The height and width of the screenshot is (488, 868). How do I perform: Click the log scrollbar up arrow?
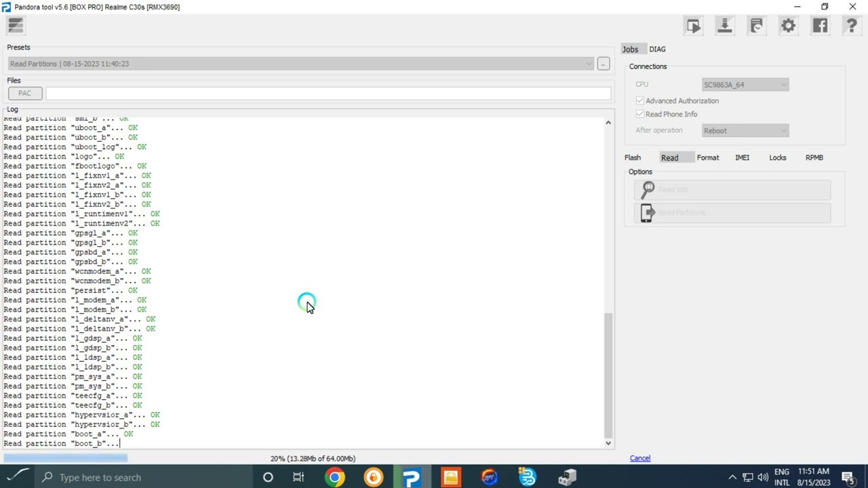pos(608,123)
